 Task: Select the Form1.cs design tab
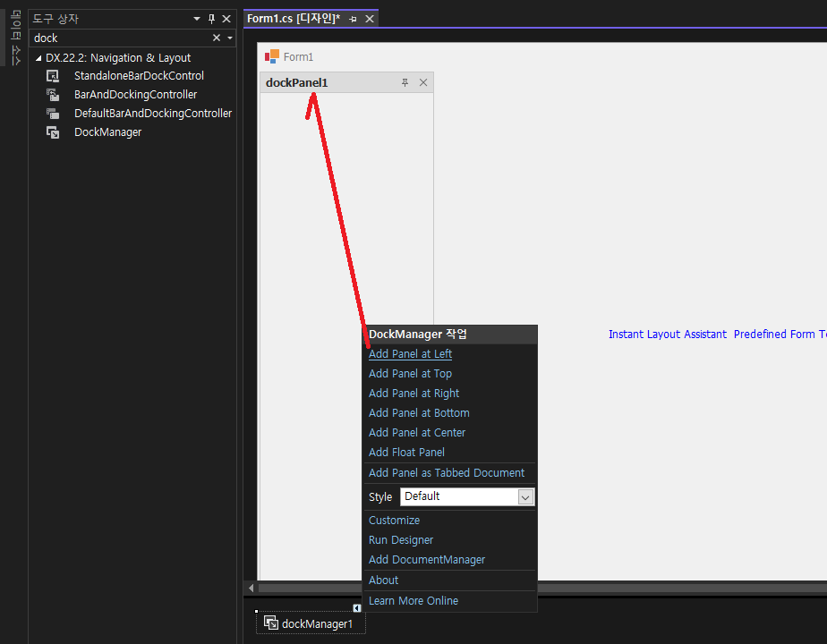tap(294, 19)
